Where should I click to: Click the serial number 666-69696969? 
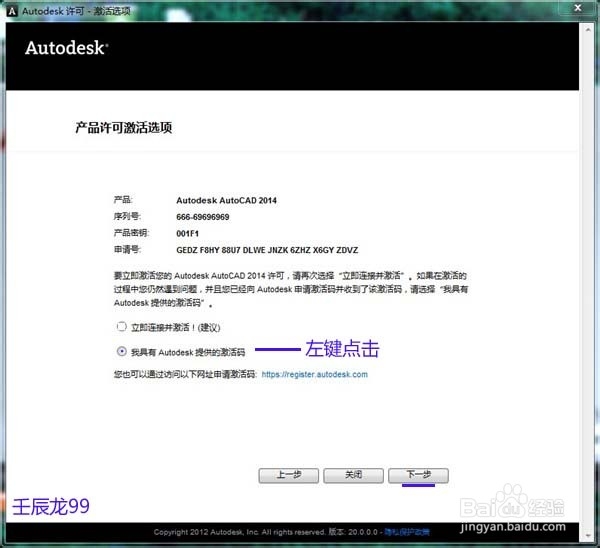tap(203, 217)
